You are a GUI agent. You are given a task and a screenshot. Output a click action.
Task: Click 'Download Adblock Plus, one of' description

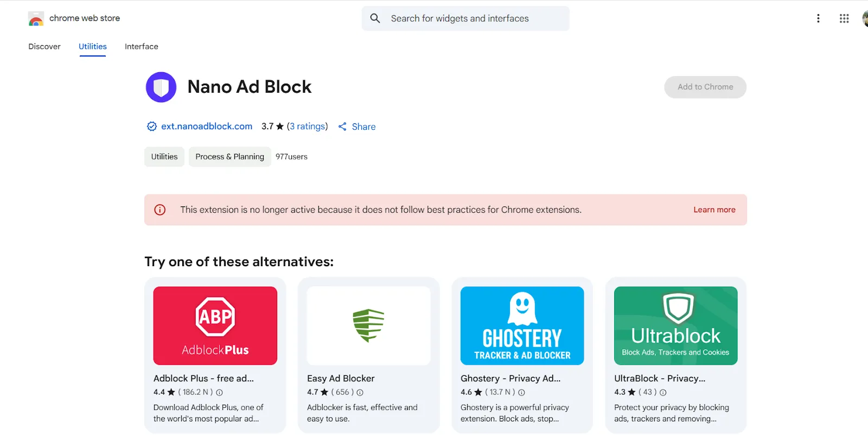click(x=208, y=413)
